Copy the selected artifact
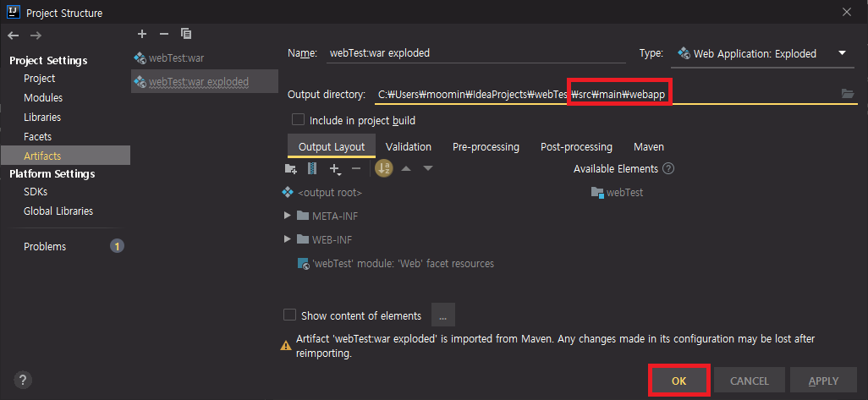 [x=186, y=35]
